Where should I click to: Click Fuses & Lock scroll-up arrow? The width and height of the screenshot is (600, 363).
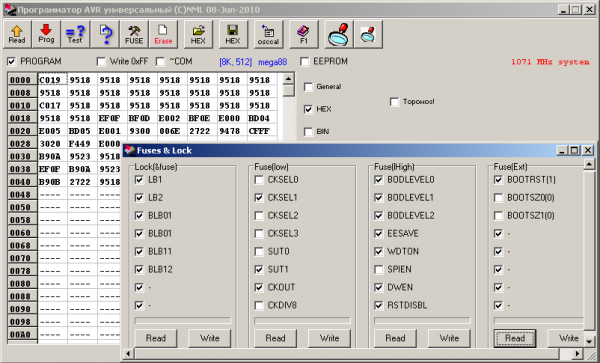[x=589, y=164]
